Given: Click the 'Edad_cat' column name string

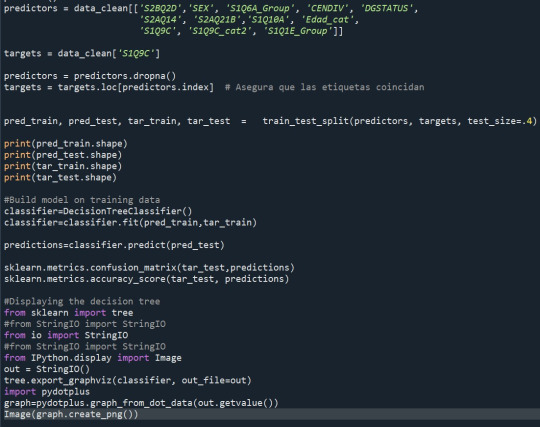Looking at the screenshot, I should pos(328,20).
